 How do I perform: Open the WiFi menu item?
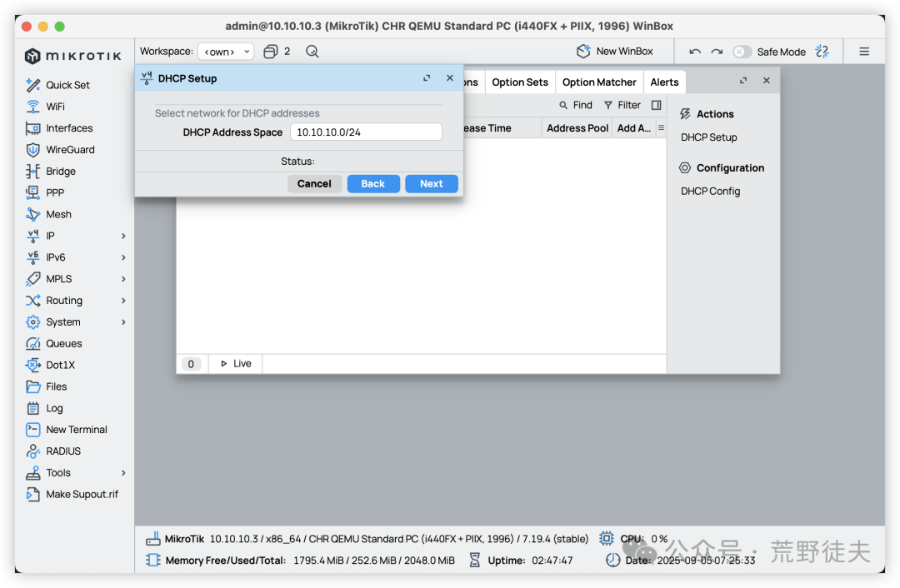click(55, 107)
